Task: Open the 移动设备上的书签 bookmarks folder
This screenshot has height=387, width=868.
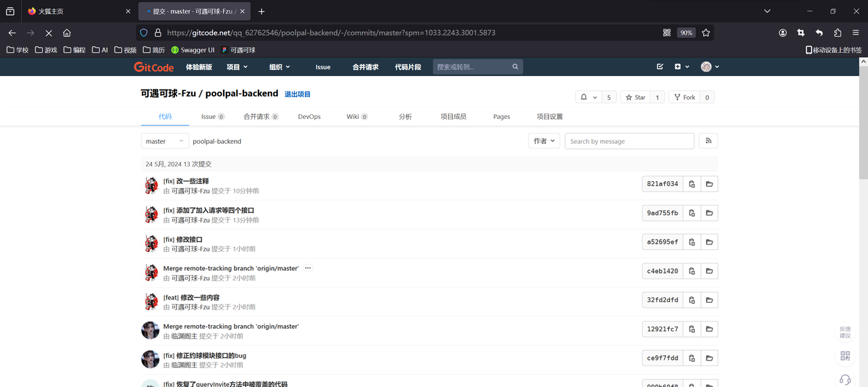Action: click(x=833, y=50)
